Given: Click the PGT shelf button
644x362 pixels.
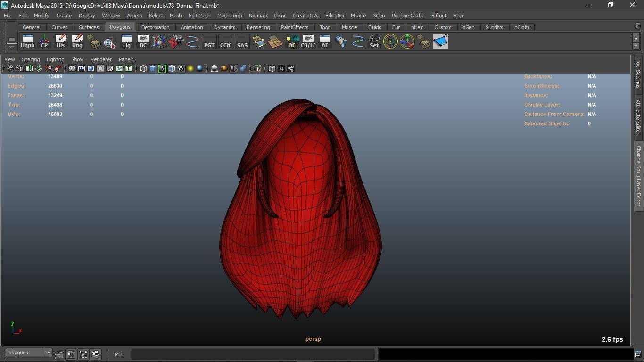Looking at the screenshot, I should (x=209, y=41).
